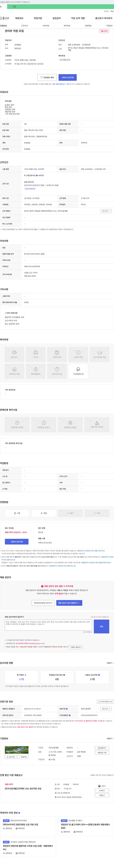Click 새창보기 for other job posting
The height and width of the screenshot is (868, 114).
[102, 795]
